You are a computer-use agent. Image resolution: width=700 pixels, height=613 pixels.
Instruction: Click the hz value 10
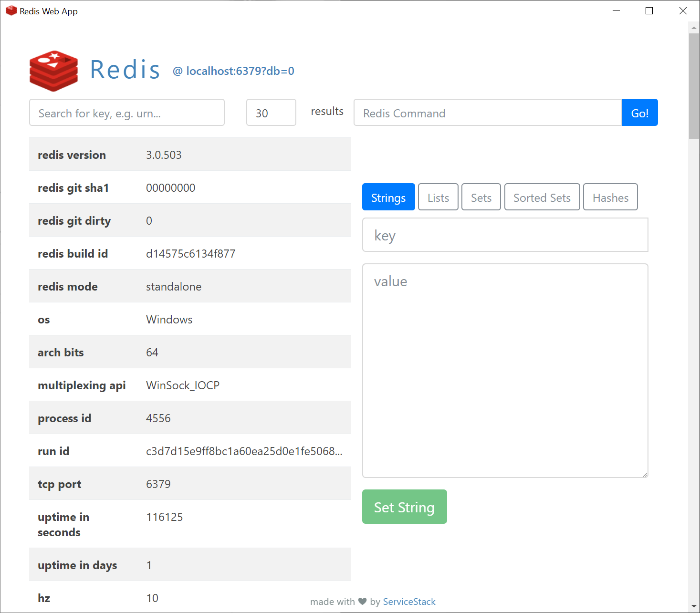click(x=152, y=598)
